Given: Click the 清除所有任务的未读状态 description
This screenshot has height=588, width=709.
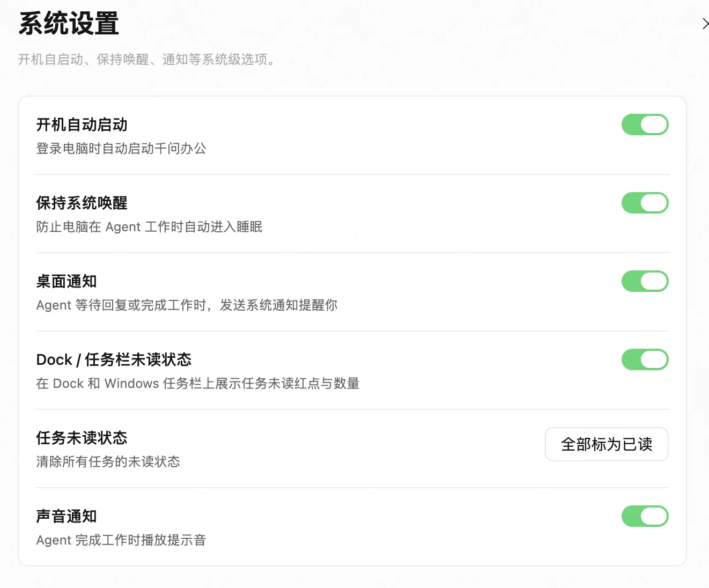Looking at the screenshot, I should coord(108,462).
